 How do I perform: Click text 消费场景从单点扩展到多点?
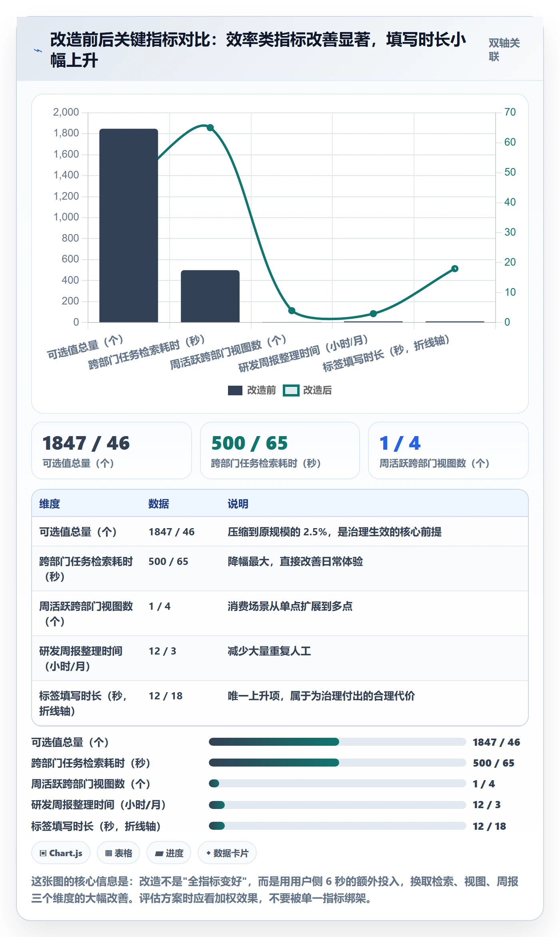point(290,606)
